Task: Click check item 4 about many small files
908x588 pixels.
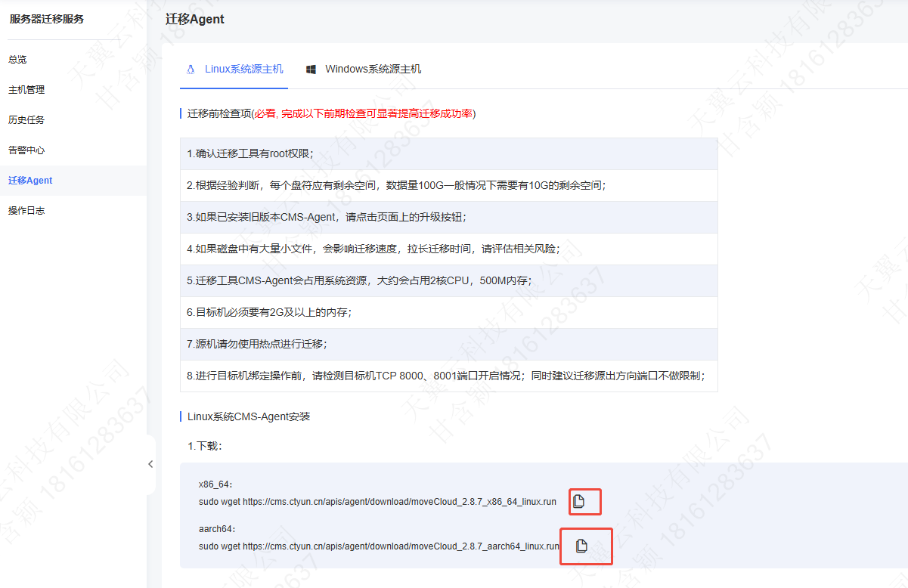Action: tap(448, 249)
